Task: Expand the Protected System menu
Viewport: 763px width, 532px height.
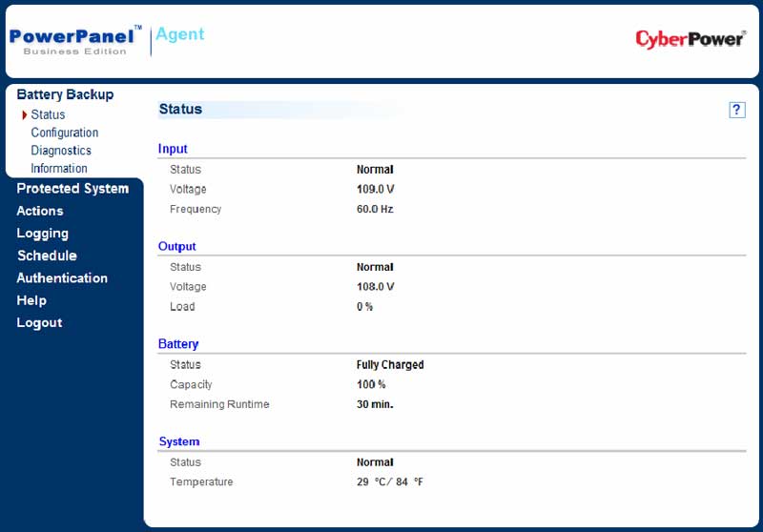Action: tap(72, 189)
